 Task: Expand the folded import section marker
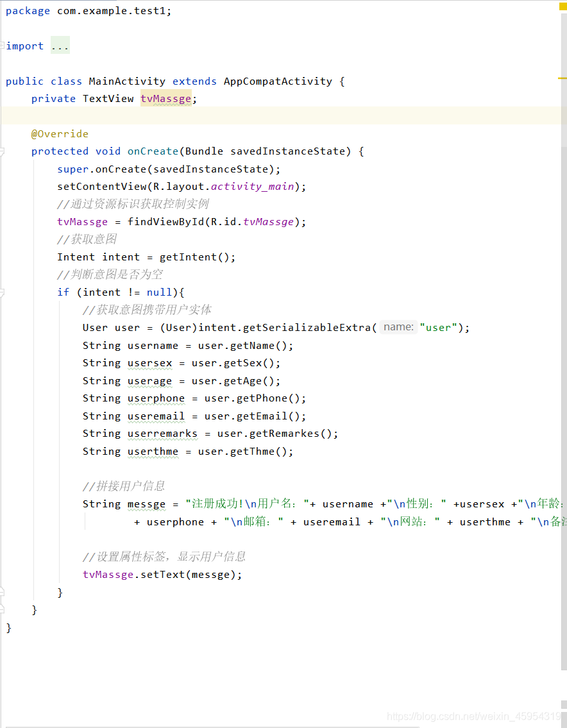pos(3,46)
